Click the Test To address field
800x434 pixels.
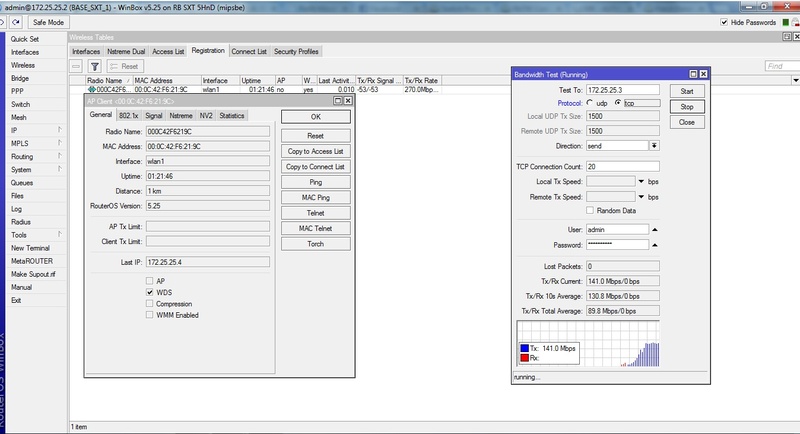622,89
